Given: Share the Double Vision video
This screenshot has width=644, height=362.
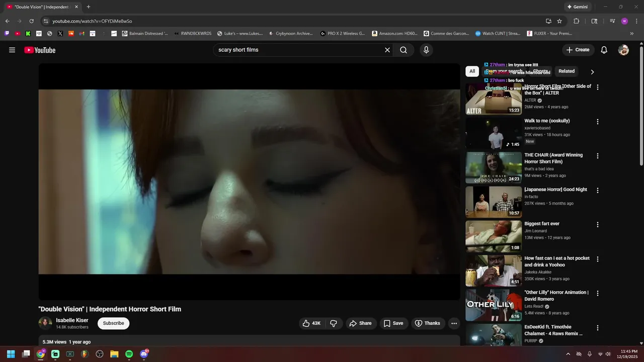Looking at the screenshot, I should coord(361,323).
